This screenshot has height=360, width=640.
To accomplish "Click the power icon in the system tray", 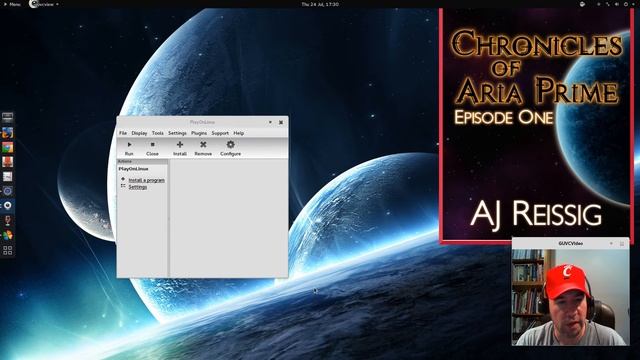I will point(626,4).
